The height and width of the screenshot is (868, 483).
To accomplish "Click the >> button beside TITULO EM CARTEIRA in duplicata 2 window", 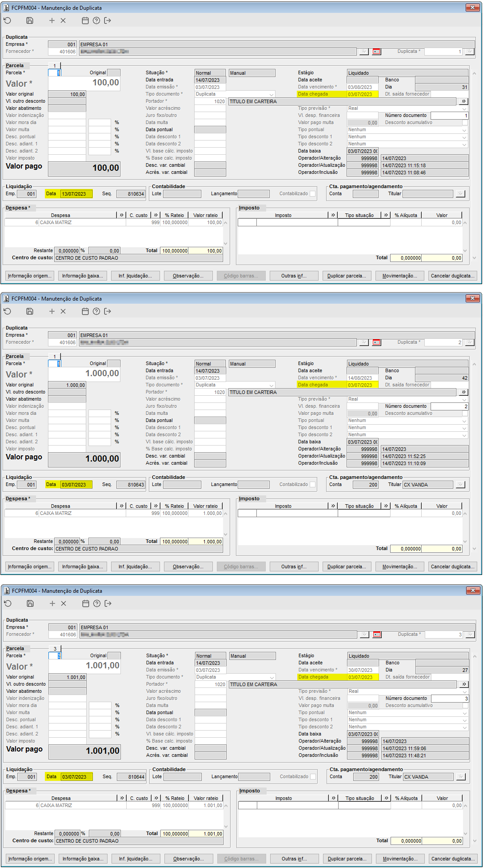I will click(x=463, y=392).
